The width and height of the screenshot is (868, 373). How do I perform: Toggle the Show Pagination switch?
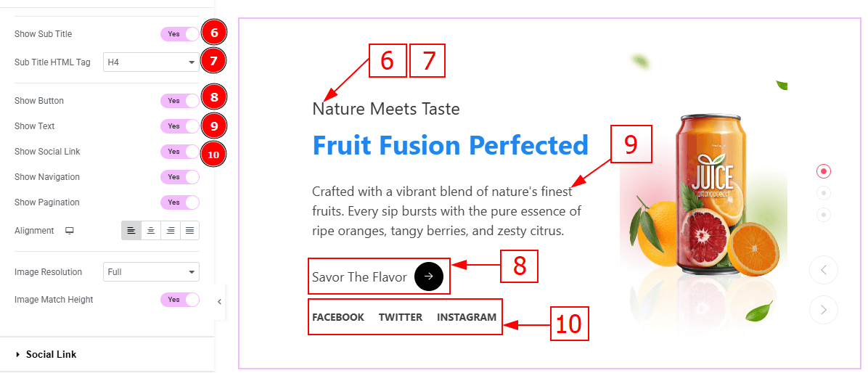180,202
